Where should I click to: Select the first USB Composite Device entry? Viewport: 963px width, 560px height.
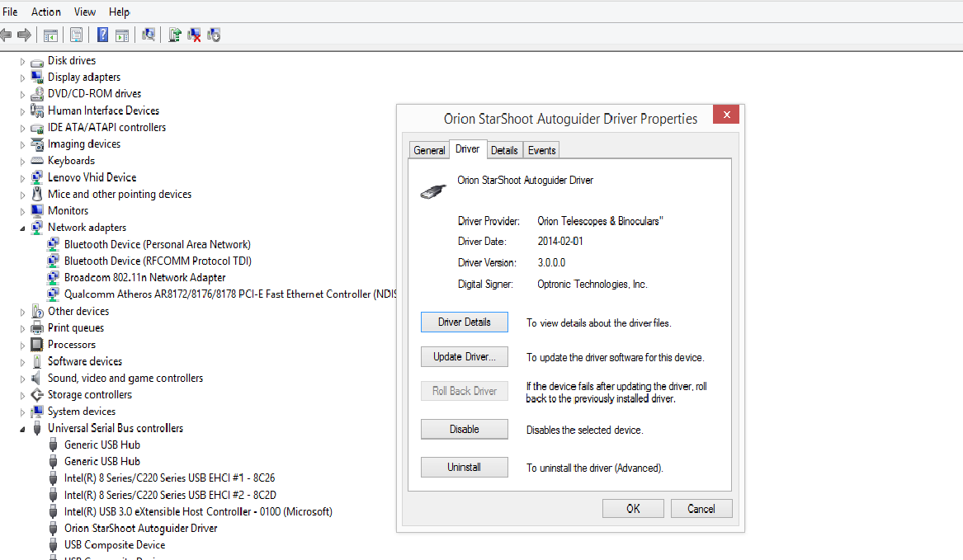115,544
